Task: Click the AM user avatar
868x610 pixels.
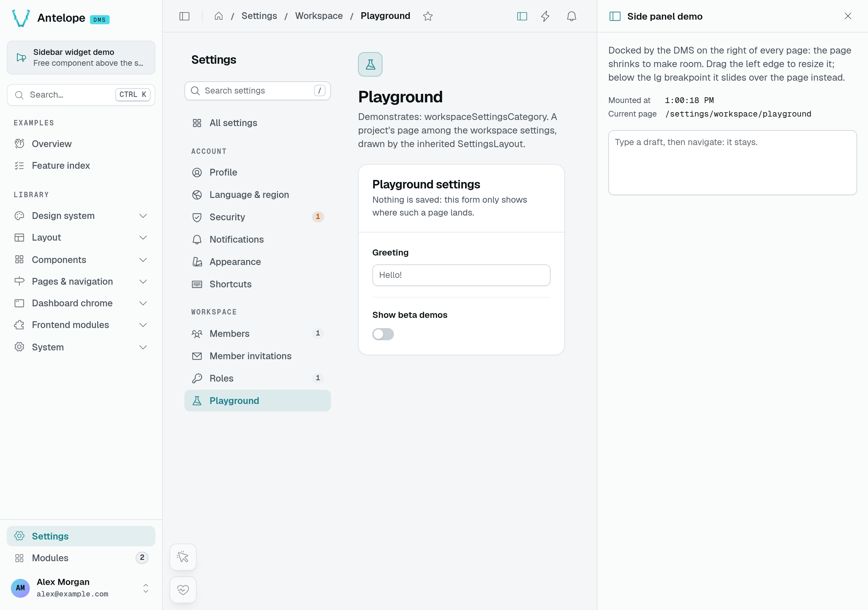Action: click(x=20, y=588)
